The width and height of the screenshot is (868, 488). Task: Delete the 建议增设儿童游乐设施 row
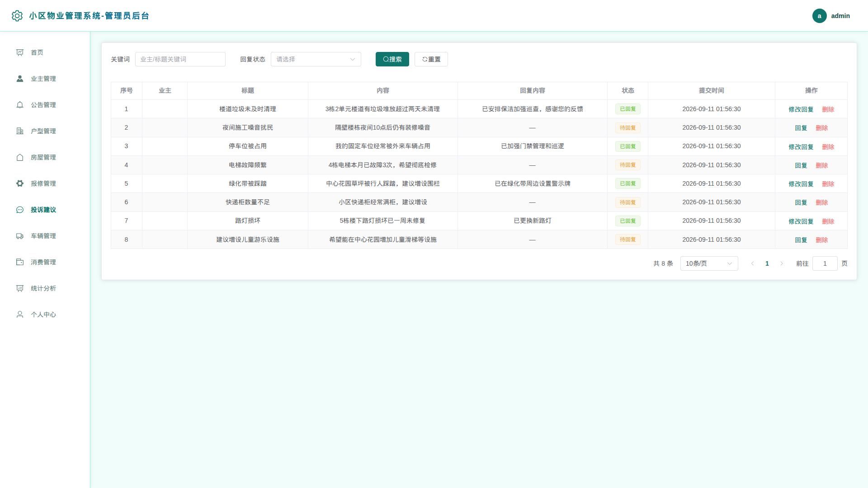pyautogui.click(x=821, y=240)
